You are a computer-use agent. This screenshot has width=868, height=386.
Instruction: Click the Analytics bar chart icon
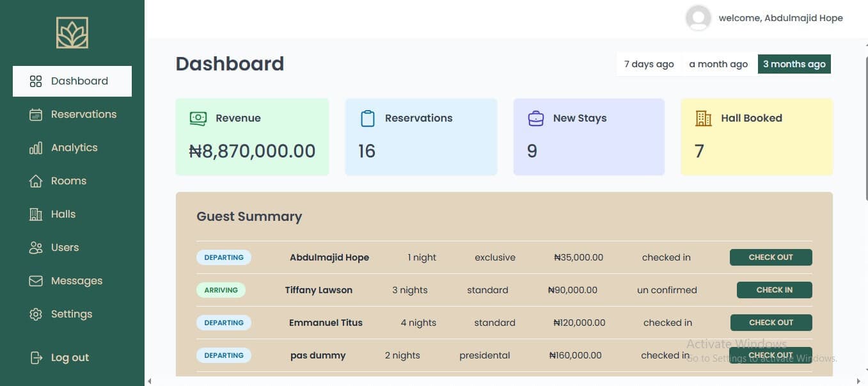35,147
